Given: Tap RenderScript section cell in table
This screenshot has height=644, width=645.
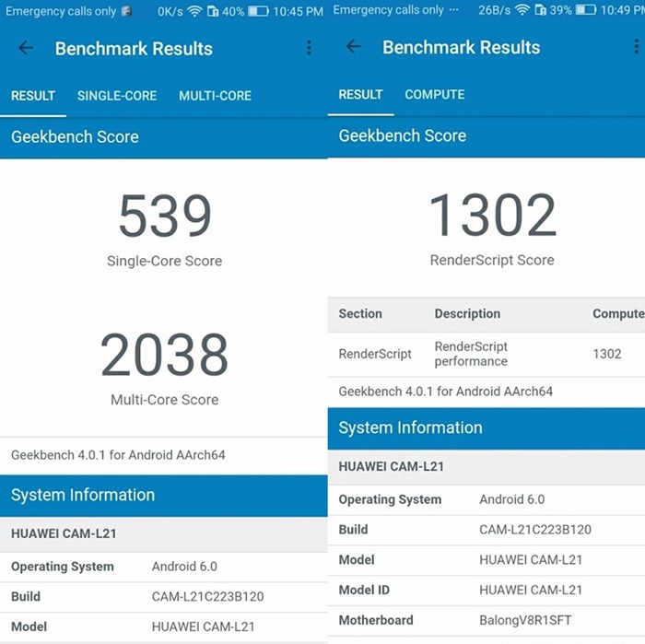Looking at the screenshot, I should 375,354.
